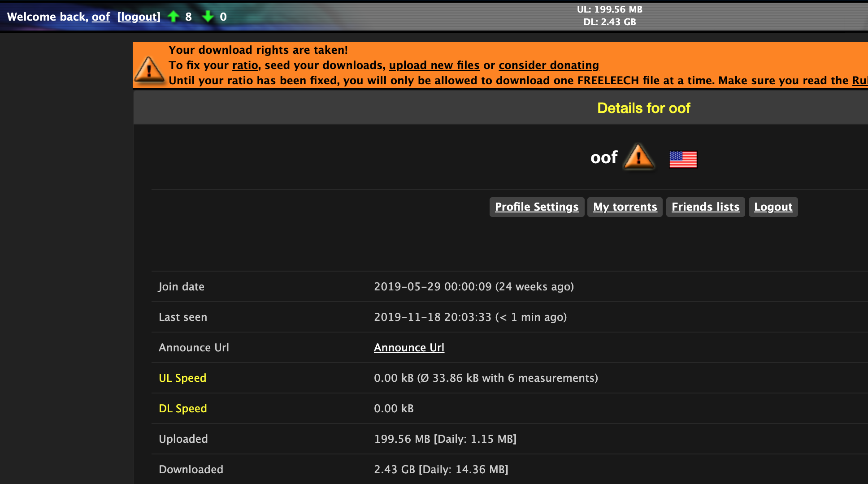
Task: Click the oof profile link in welcome message
Action: [x=100, y=17]
